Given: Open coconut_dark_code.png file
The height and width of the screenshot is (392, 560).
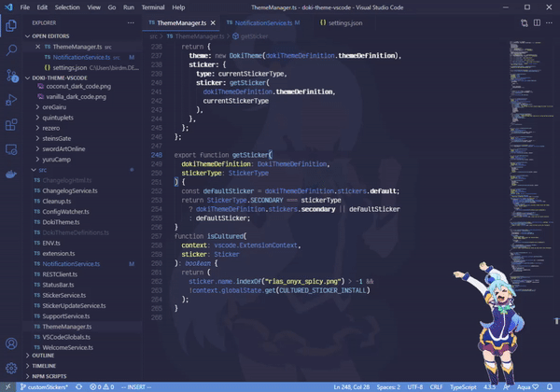Looking at the screenshot, I should coord(78,87).
